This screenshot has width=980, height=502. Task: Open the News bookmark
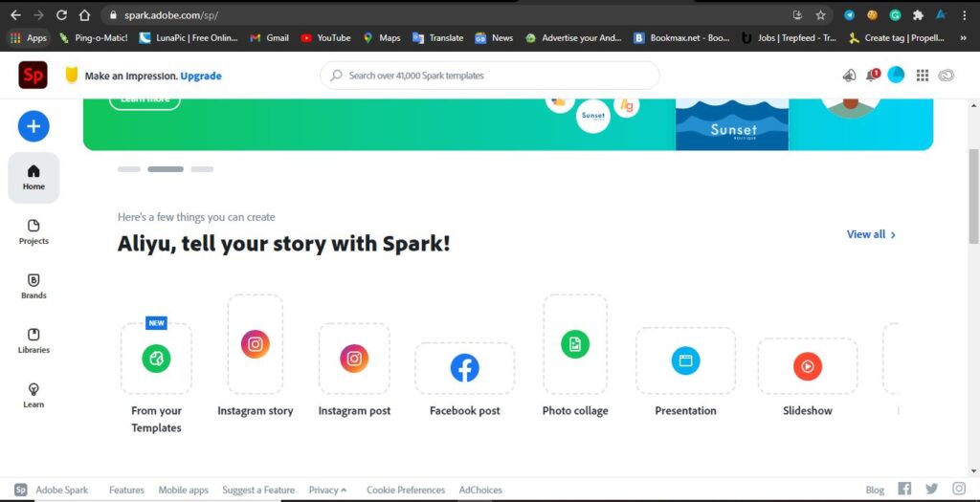[495, 38]
